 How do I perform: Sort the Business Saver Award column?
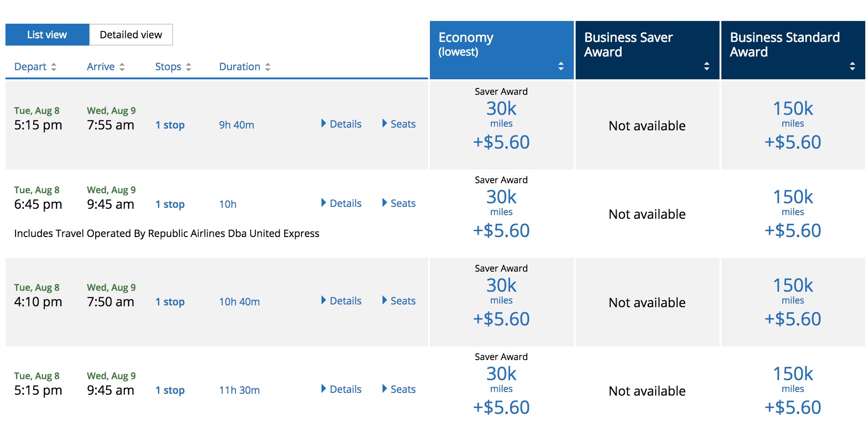point(706,66)
